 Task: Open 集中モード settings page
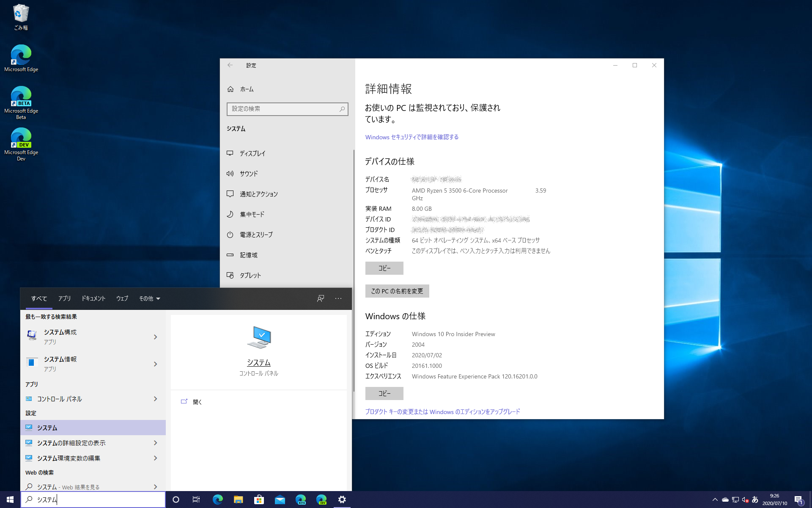point(288,214)
